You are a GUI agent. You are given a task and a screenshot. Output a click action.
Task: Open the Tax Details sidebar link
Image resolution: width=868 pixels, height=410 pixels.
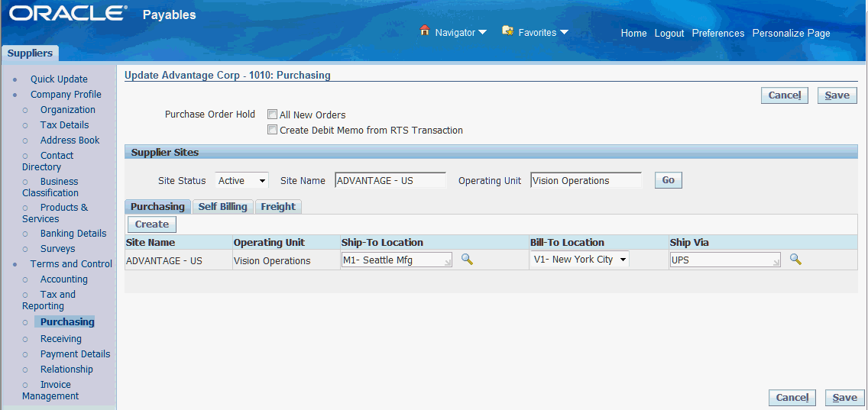point(64,125)
